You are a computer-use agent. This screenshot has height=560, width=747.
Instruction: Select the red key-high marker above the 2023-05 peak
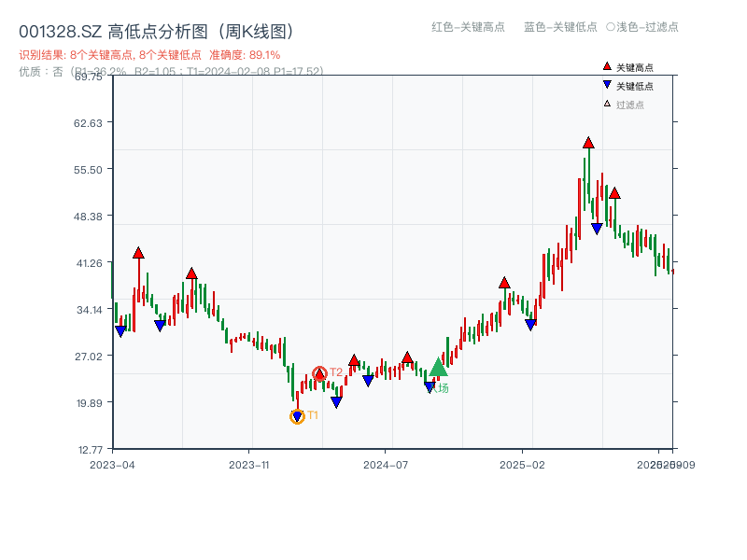(x=138, y=252)
